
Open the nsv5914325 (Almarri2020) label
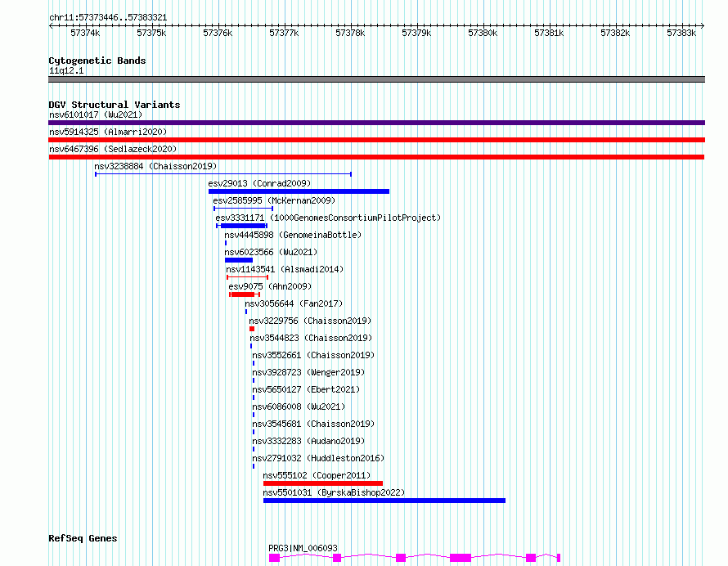click(108, 132)
